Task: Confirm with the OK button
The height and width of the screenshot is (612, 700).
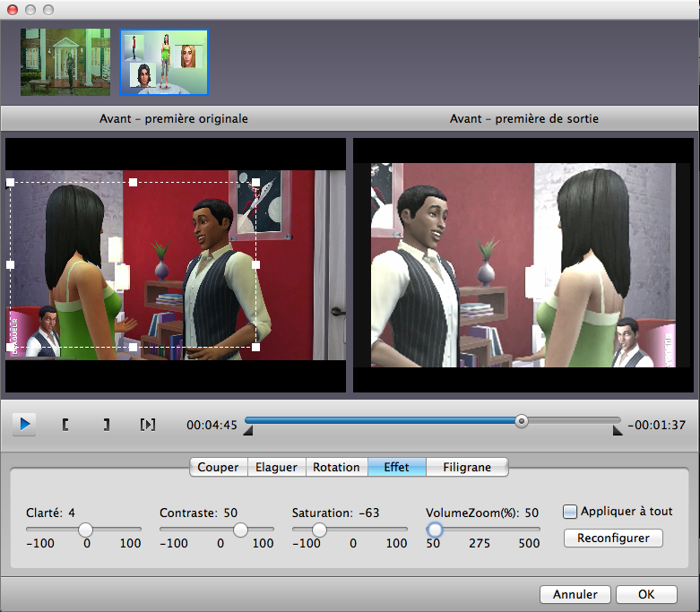Action: tap(646, 594)
